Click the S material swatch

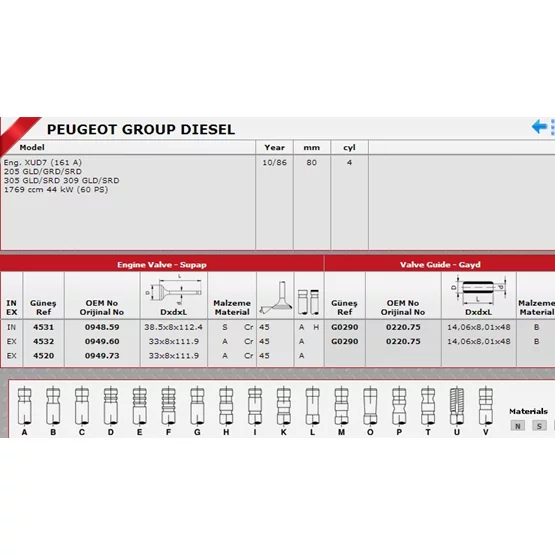[x=539, y=426]
